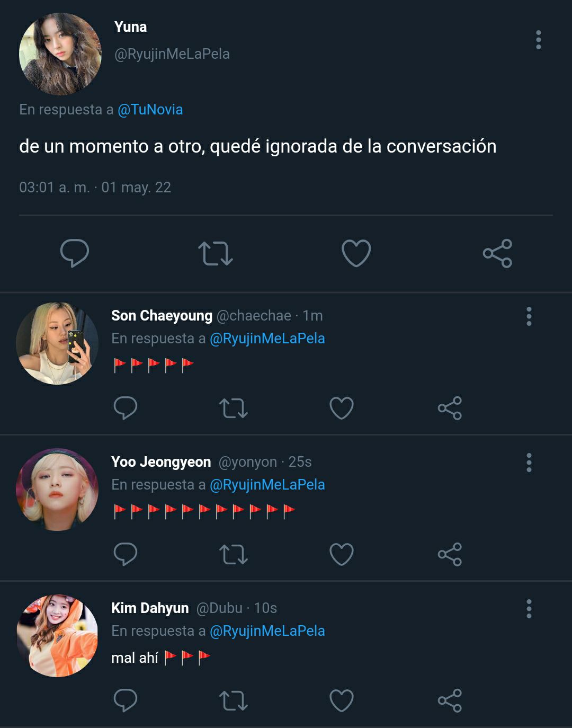Open @RyujinMeLaPela link in Chaeyoung's reply
The width and height of the screenshot is (572, 728).
(267, 339)
